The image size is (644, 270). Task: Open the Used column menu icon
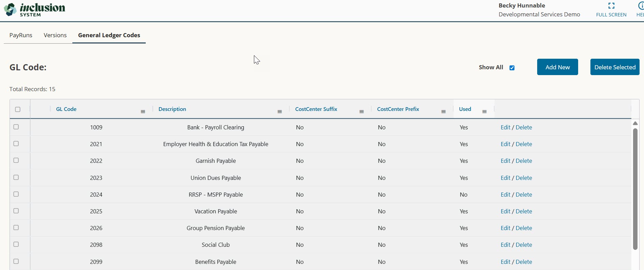tap(484, 112)
